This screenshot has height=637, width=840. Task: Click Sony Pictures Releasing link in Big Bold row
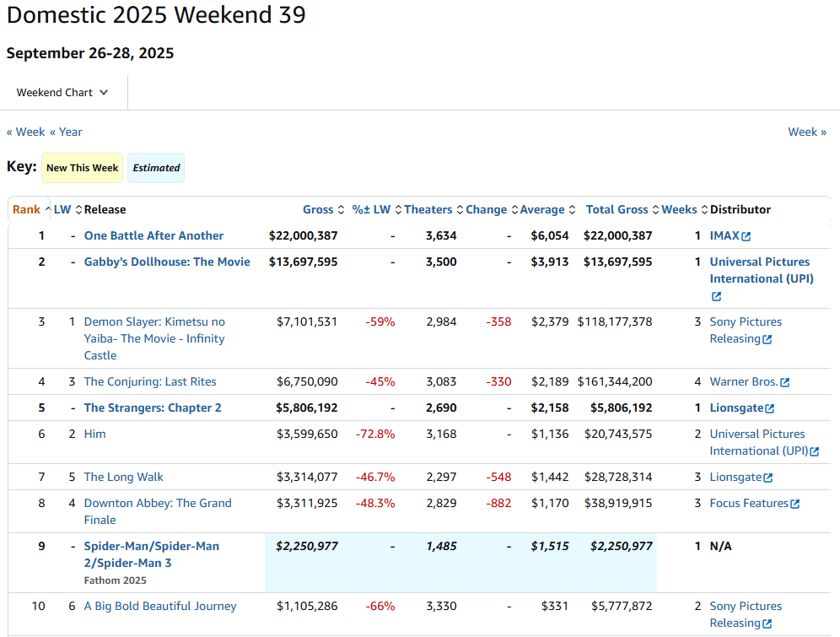(746, 615)
